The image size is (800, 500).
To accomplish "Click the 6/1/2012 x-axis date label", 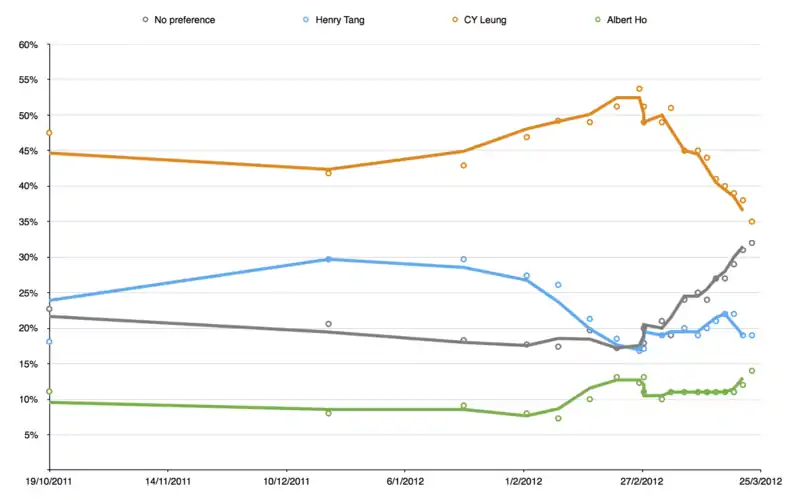I will pyautogui.click(x=405, y=481).
